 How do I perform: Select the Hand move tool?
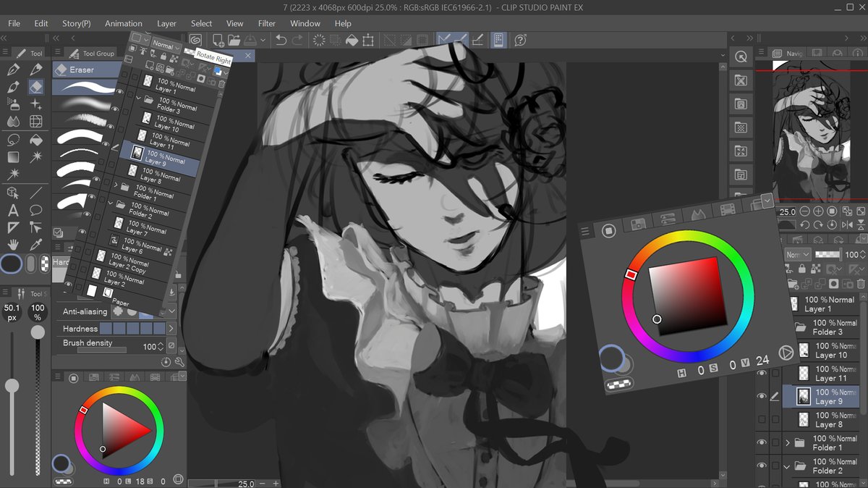[13, 245]
